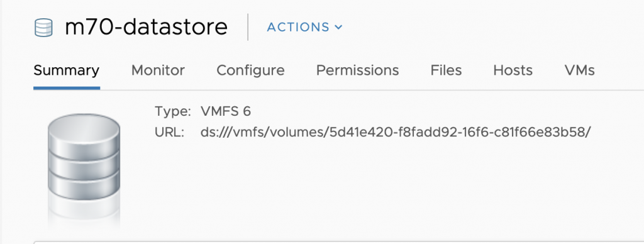Click the vertical divider before ACTIONS
The width and height of the screenshot is (644, 244).
248,27
